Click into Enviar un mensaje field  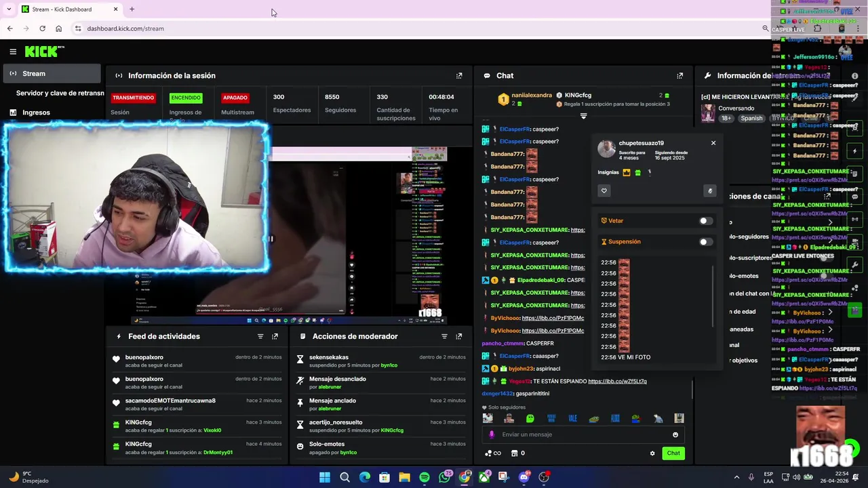(x=583, y=435)
